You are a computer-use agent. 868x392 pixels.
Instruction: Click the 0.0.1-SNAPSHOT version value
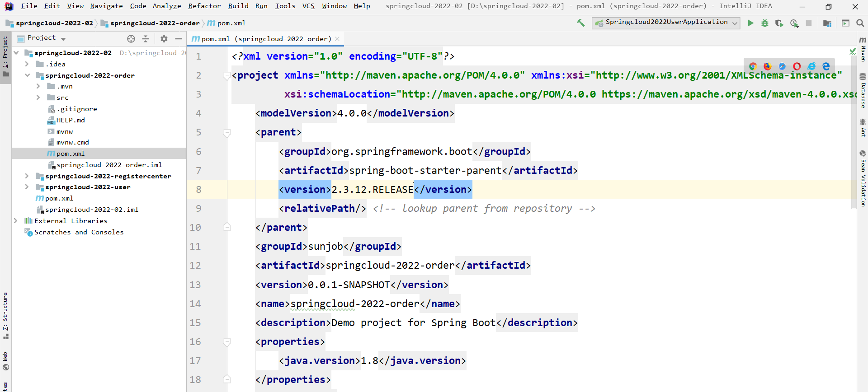pos(349,285)
